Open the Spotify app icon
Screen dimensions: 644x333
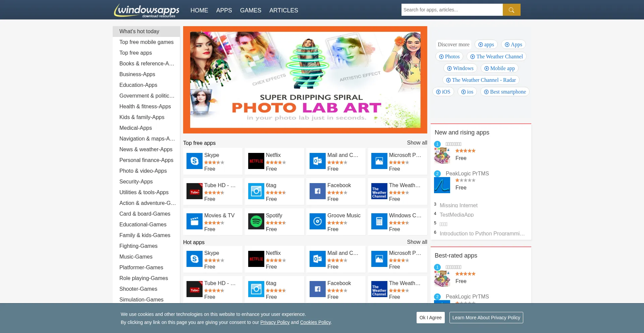click(256, 222)
